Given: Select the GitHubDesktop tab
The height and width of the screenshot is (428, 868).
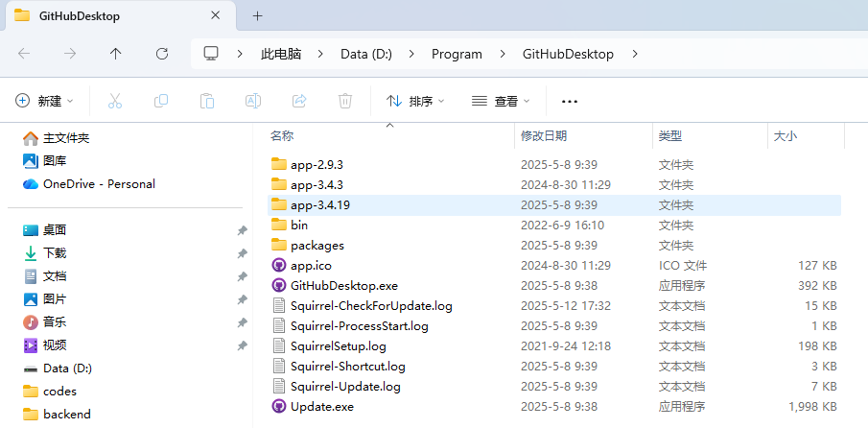Looking at the screenshot, I should 106,15.
